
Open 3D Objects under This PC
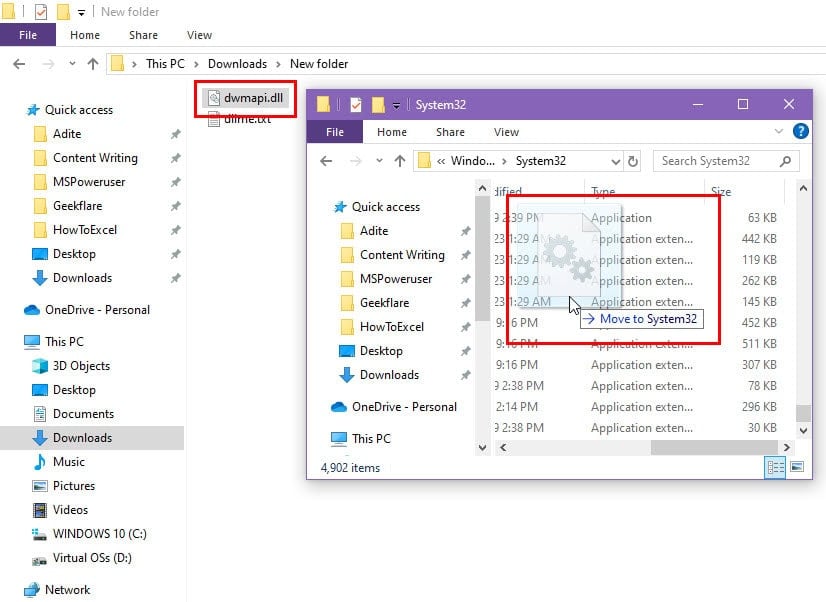tap(81, 366)
